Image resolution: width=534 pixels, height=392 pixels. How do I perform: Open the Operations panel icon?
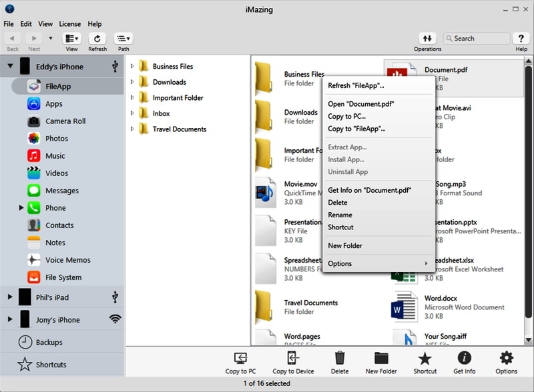click(427, 39)
